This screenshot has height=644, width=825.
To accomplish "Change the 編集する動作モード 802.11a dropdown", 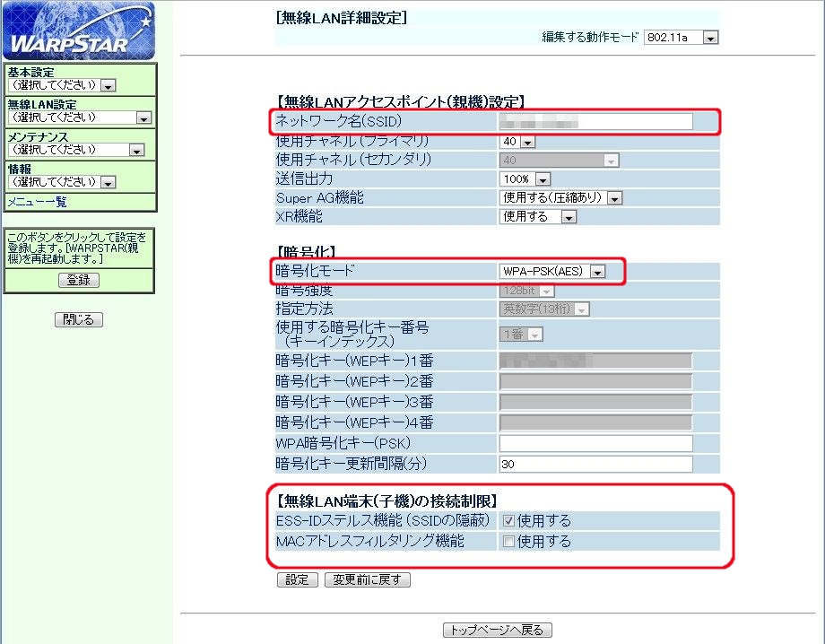I will (682, 38).
